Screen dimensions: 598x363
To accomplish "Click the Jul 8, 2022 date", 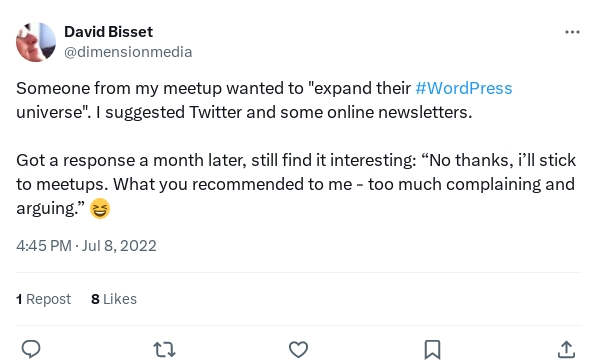I will pyautogui.click(x=119, y=246).
